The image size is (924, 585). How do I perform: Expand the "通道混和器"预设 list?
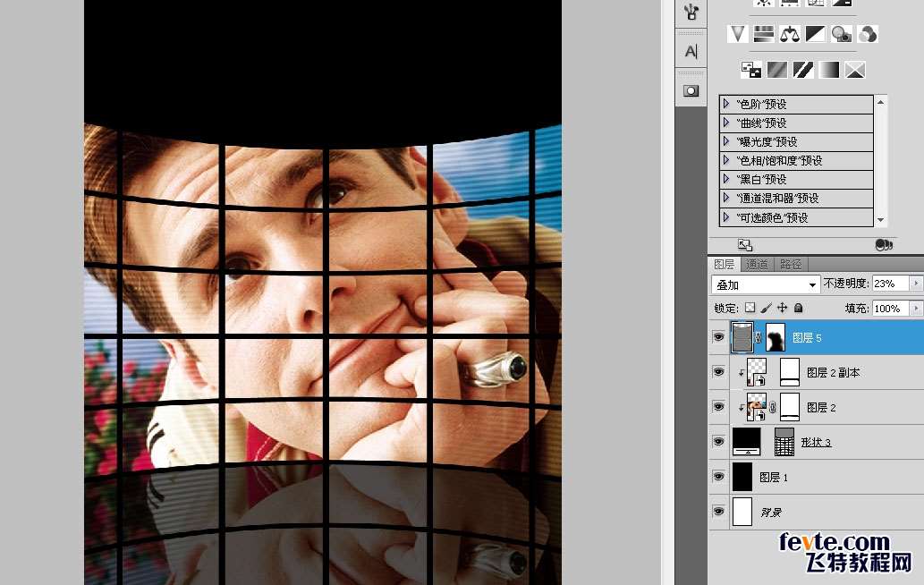tap(726, 198)
